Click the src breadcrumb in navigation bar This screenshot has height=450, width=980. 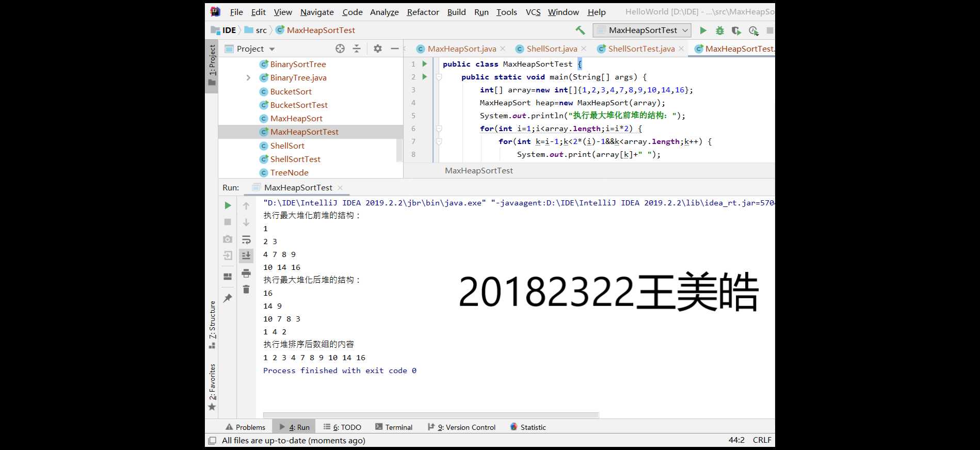[256, 30]
